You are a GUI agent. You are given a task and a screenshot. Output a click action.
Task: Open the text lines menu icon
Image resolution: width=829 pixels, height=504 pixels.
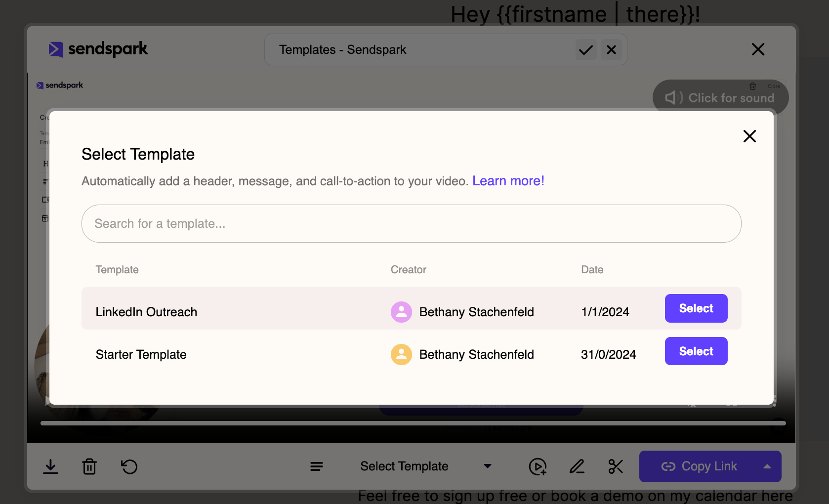click(317, 466)
